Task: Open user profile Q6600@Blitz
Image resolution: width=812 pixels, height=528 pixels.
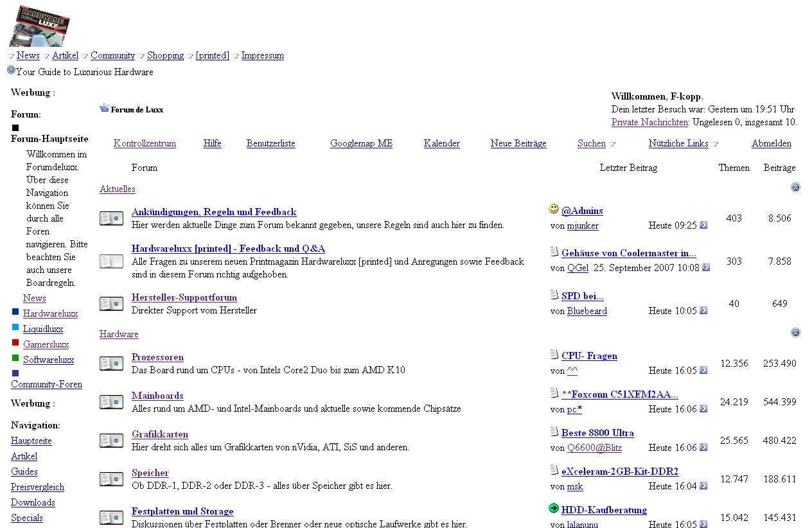Action: [x=594, y=448]
